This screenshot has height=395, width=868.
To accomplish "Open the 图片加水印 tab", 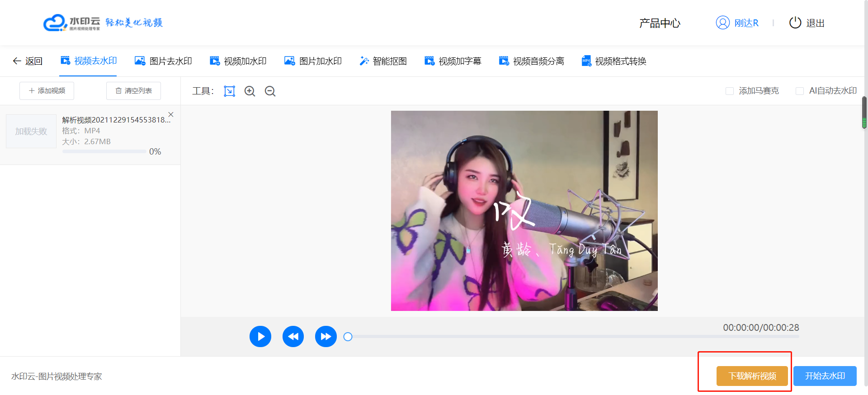I will pyautogui.click(x=313, y=61).
